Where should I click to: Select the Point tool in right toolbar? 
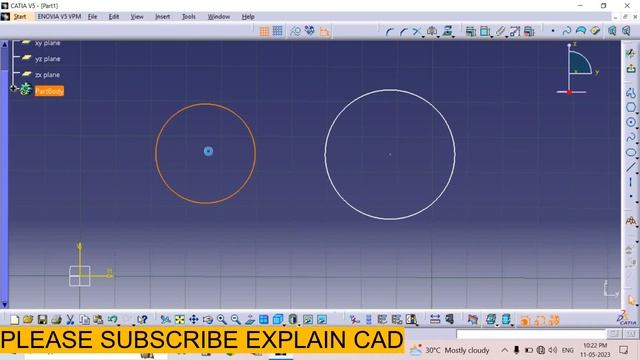(631, 196)
